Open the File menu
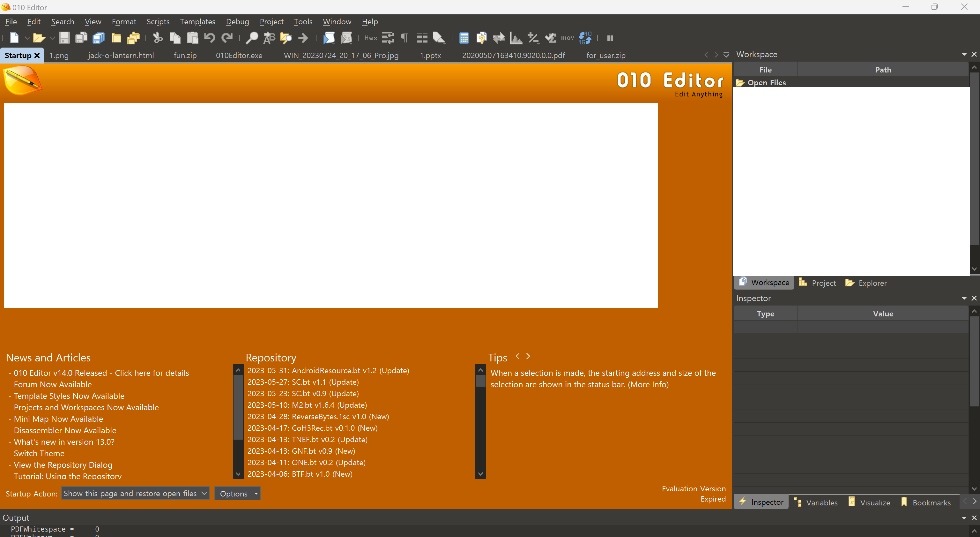Screen dimensions: 980x537 pos(11,21)
